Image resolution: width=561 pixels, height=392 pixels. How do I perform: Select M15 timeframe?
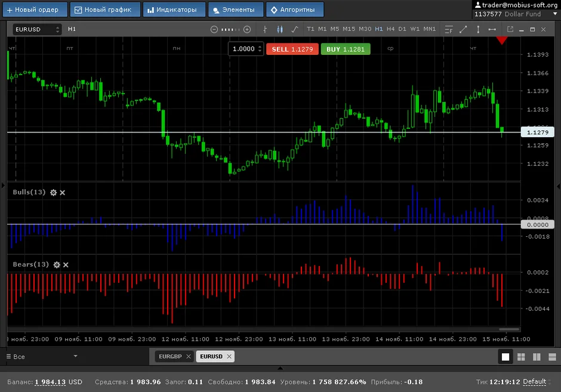tap(349, 29)
